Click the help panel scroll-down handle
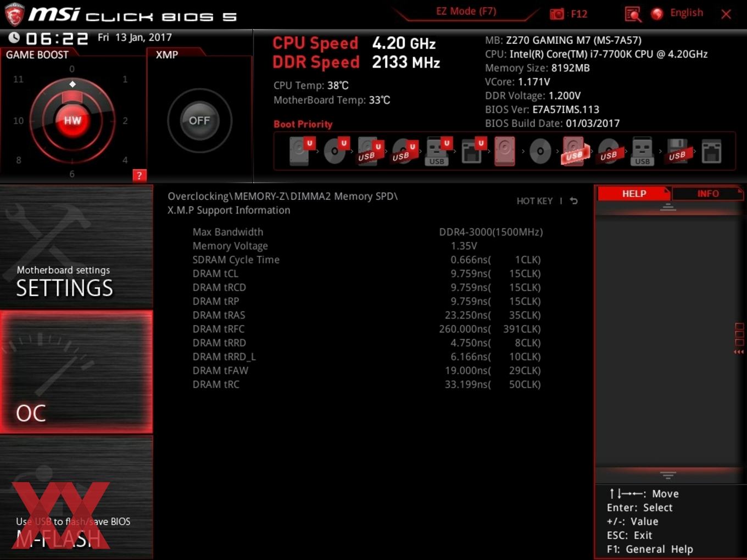The height and width of the screenshot is (560, 747). pos(668,475)
